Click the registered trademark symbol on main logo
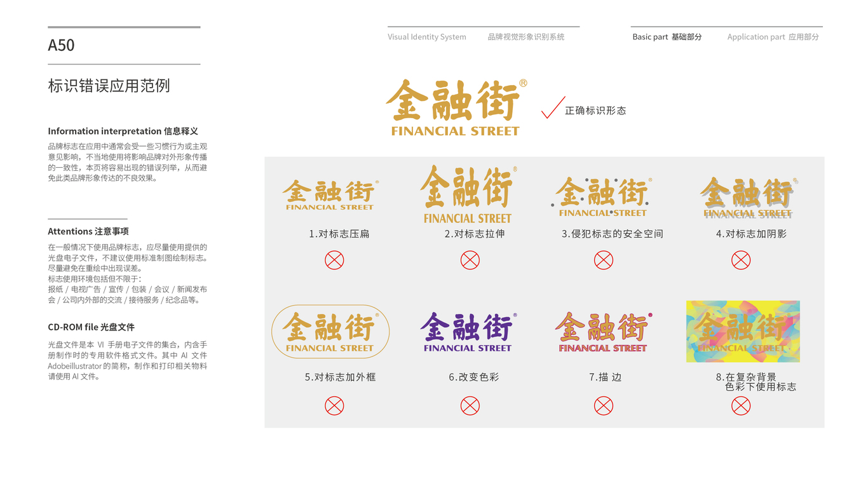 click(523, 83)
